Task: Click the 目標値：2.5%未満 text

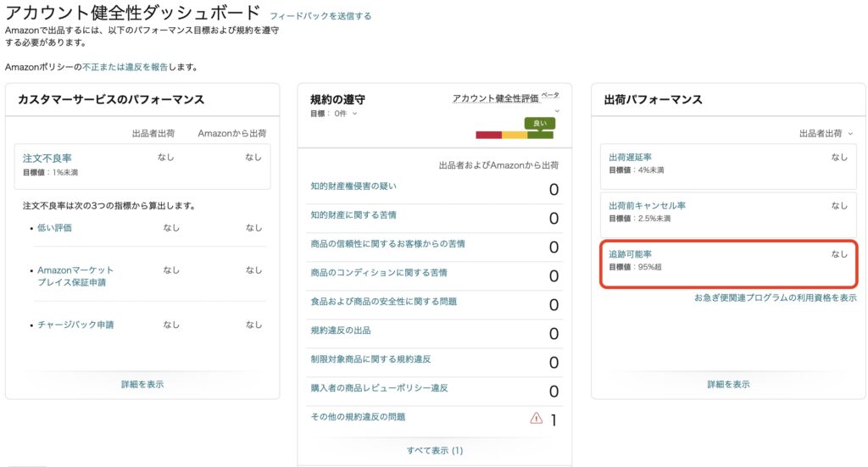Action: [x=639, y=219]
